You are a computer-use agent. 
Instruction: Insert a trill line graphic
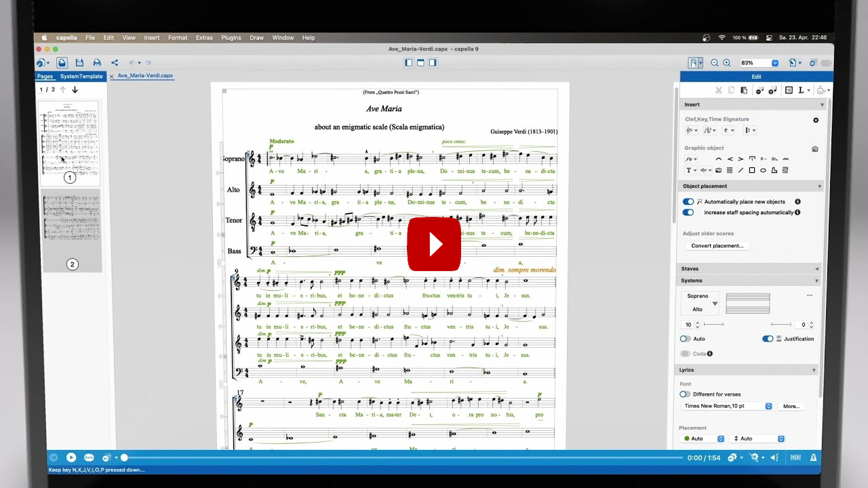(774, 159)
